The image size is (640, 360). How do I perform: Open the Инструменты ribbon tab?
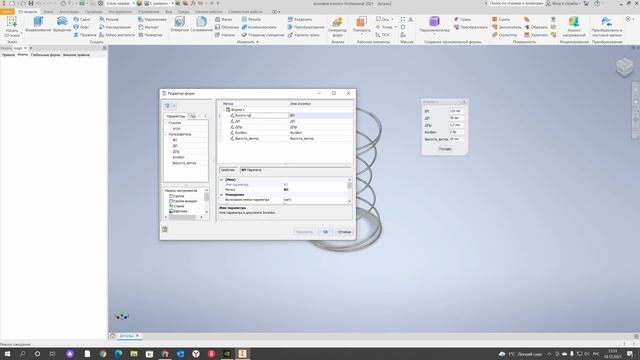120,11
